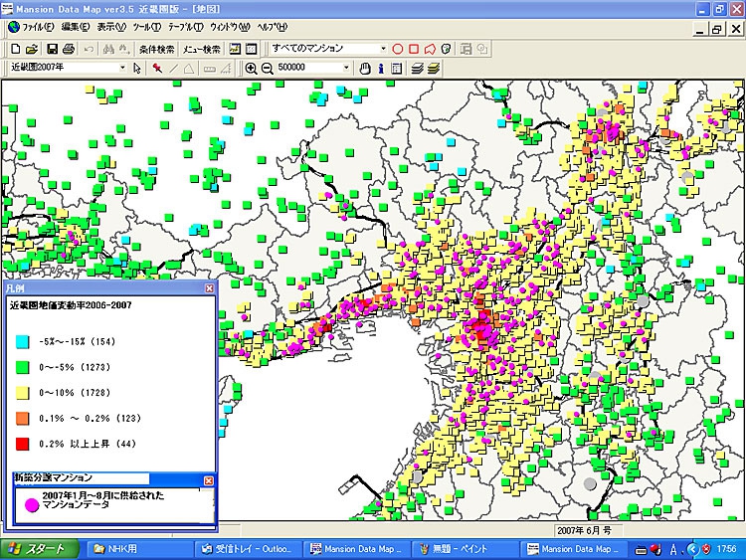Click the メニュー検索 button
This screenshot has width=746, height=560.
202,49
